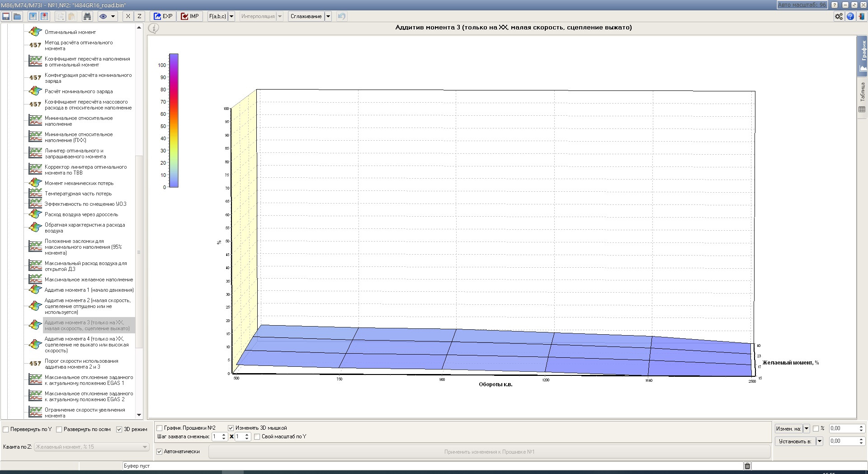Click the trash icon beside the buffer field
This screenshot has width=868, height=474.
tap(747, 466)
